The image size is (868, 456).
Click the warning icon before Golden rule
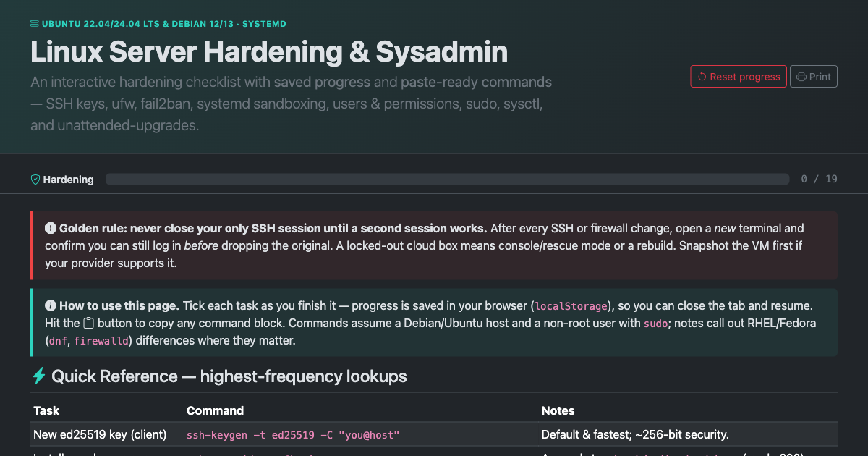tap(51, 228)
